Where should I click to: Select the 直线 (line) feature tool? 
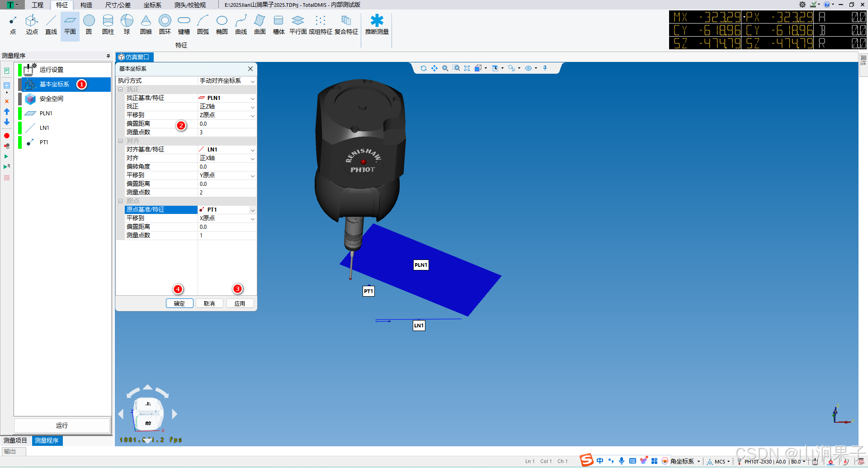pos(51,25)
